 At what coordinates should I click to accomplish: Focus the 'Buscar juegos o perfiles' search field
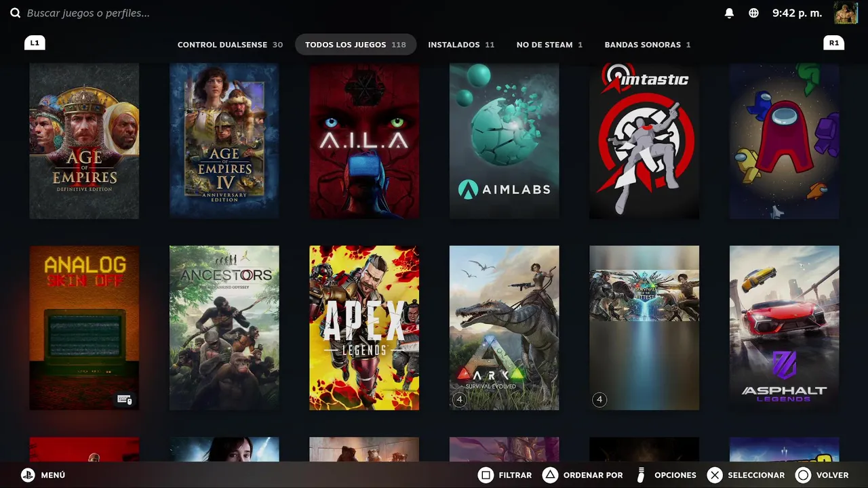(x=88, y=13)
